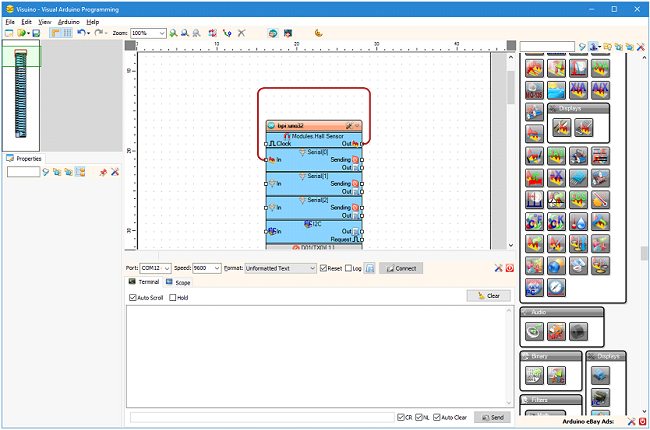Click the component palette scrollbar thumb
The height and width of the screenshot is (430, 650).
(x=644, y=253)
